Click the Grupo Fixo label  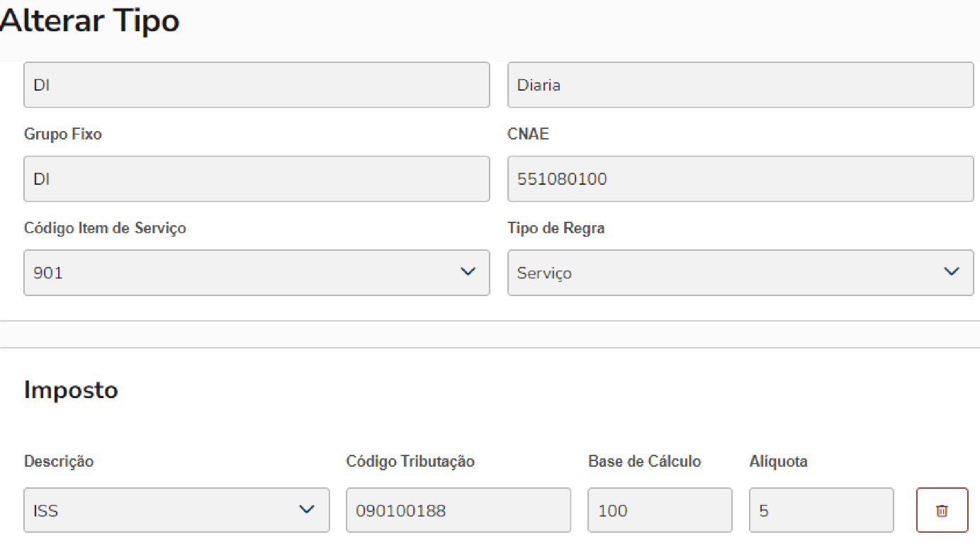(x=62, y=134)
